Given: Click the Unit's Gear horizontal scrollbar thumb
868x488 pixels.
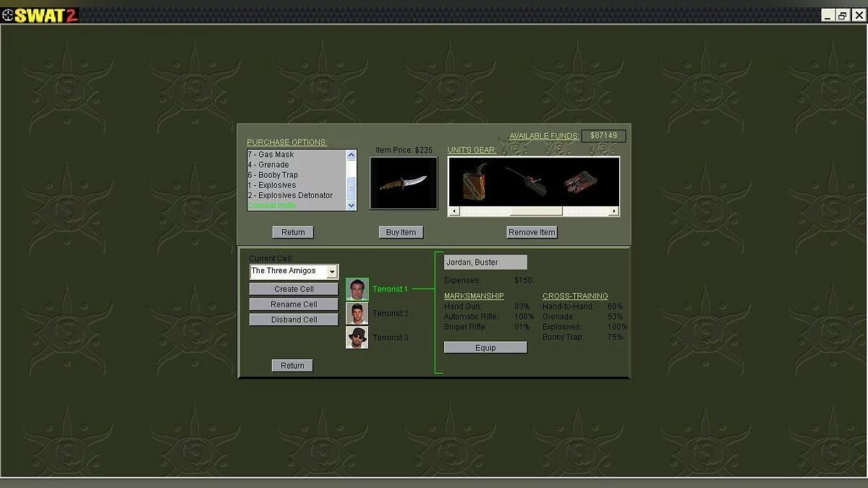Looking at the screenshot, I should tap(536, 211).
